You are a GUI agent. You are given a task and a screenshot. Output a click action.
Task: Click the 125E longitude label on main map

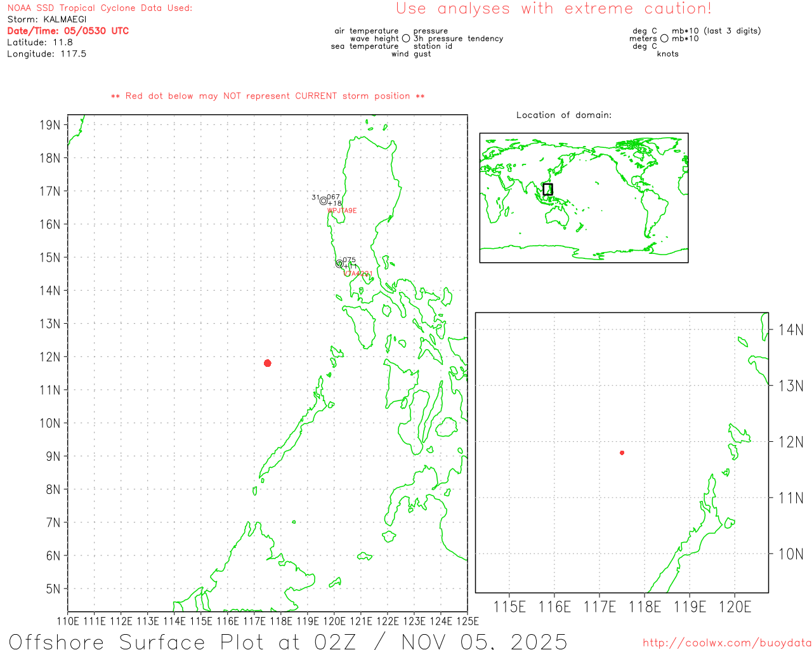[x=468, y=621]
